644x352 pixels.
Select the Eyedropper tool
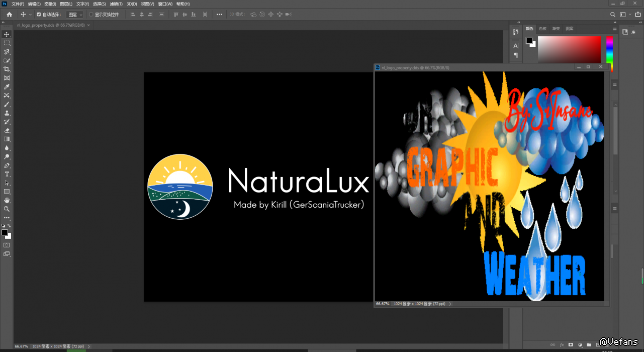pyautogui.click(x=7, y=86)
